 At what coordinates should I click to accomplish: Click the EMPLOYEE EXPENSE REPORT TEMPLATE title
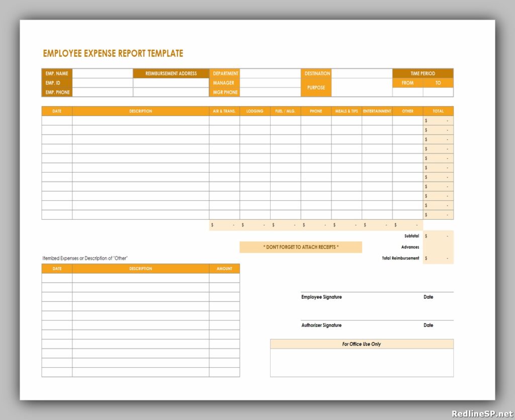[x=113, y=53]
